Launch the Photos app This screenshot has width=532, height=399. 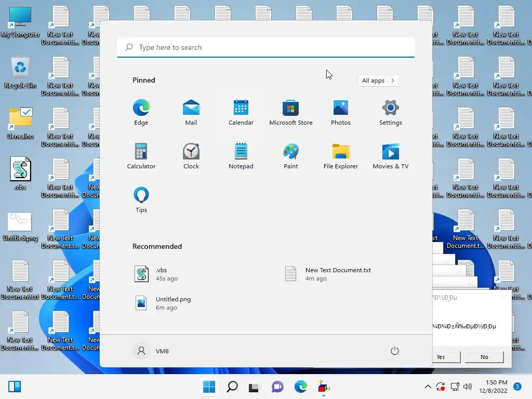tap(341, 112)
